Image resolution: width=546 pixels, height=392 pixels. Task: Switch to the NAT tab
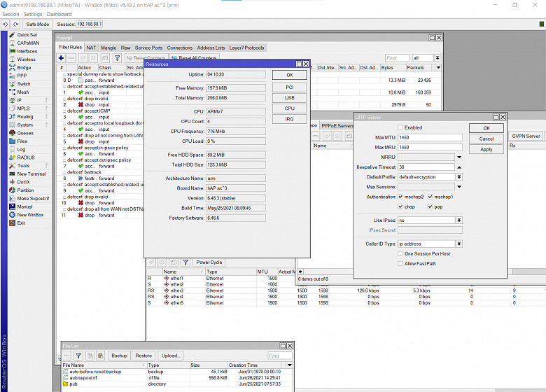click(x=92, y=48)
